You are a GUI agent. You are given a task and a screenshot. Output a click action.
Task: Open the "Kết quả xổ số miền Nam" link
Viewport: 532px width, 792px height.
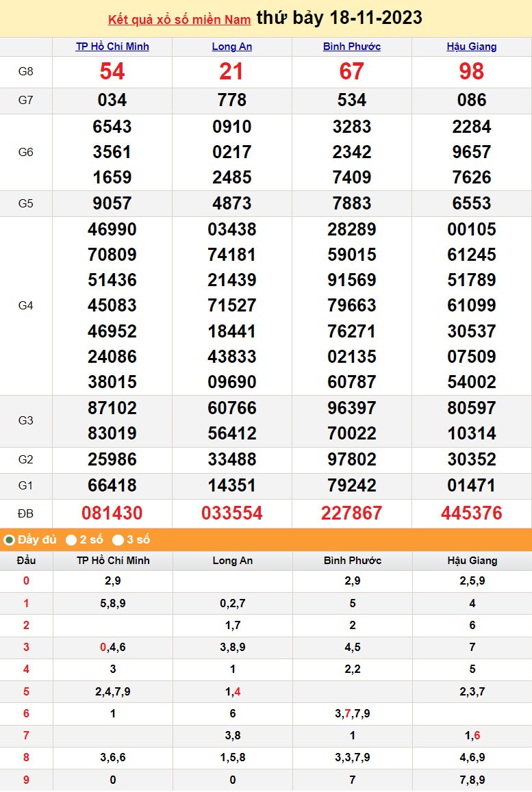pos(179,19)
